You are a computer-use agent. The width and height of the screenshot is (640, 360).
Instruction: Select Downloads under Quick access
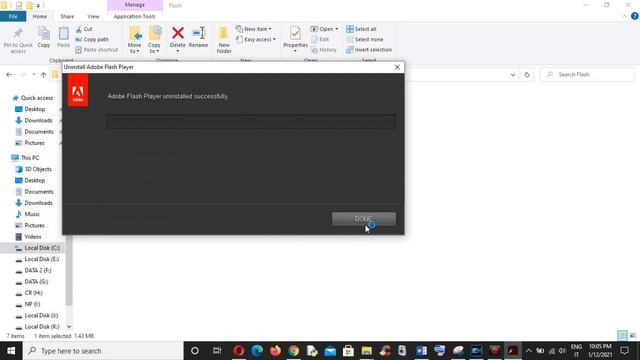(x=34, y=120)
